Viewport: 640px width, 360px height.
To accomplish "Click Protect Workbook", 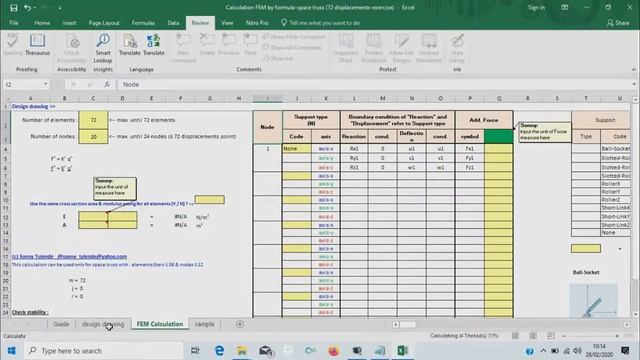I will click(x=373, y=48).
